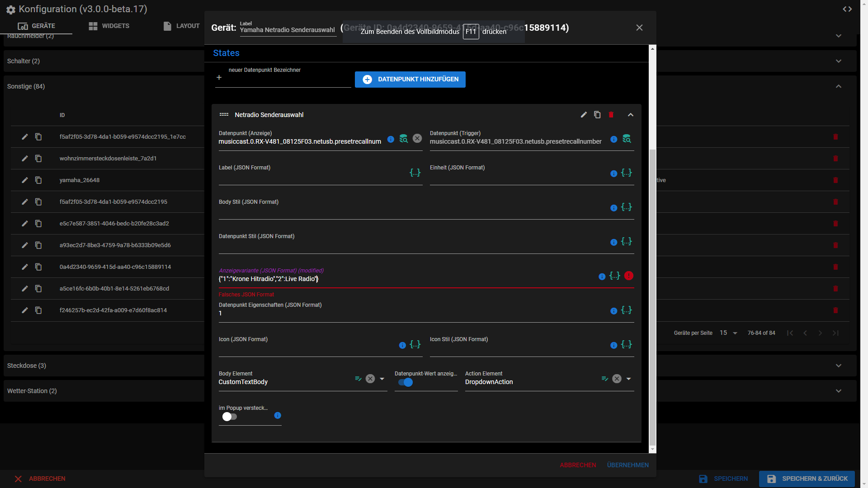Toggle the Datenpunkt-Wert anzeigen switch
This screenshot has width=868, height=488.
(x=406, y=382)
